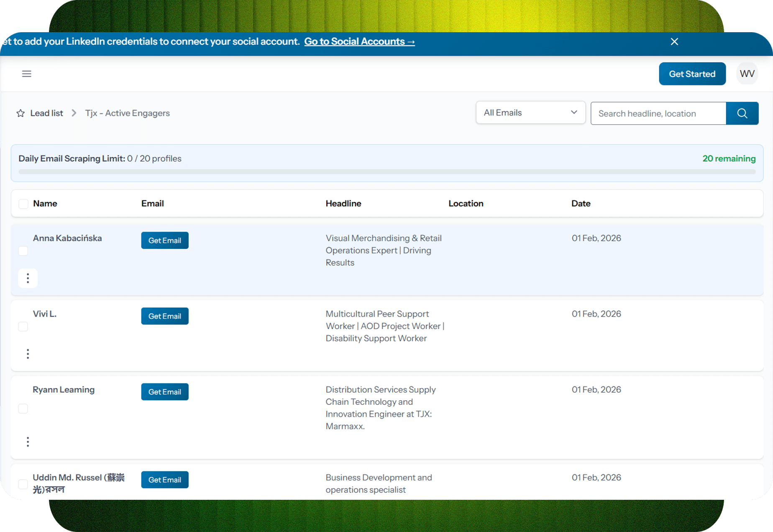Click the daily email scraping progress bar
The image size is (773, 532).
pos(386,171)
